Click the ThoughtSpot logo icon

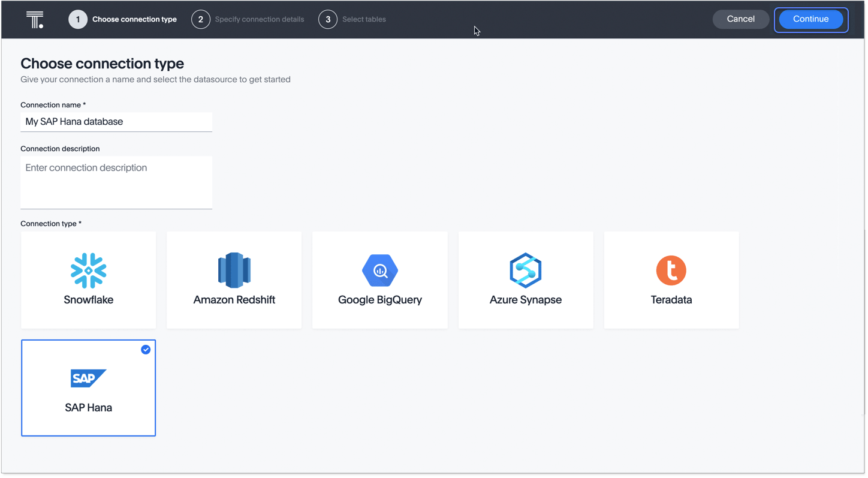point(35,20)
